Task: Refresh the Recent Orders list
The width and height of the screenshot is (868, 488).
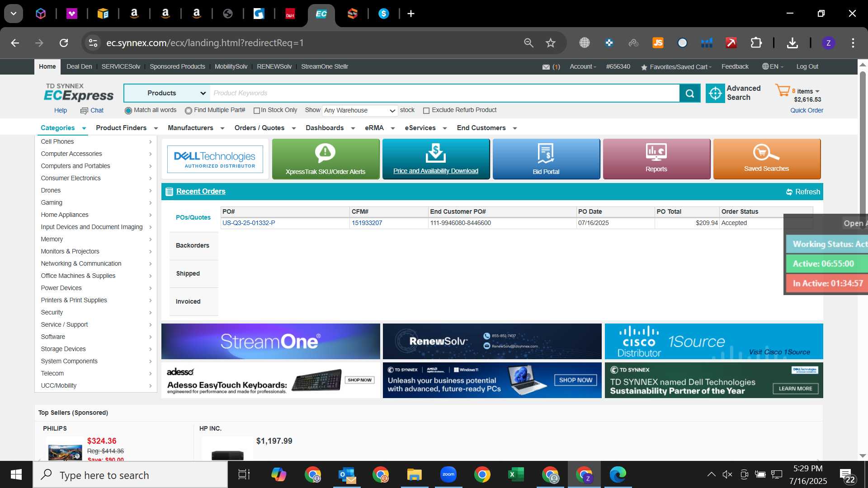Action: pos(803,192)
